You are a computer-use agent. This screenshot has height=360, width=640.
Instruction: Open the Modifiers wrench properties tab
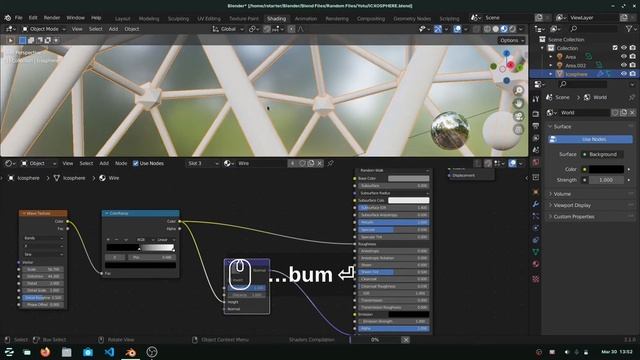(x=536, y=204)
